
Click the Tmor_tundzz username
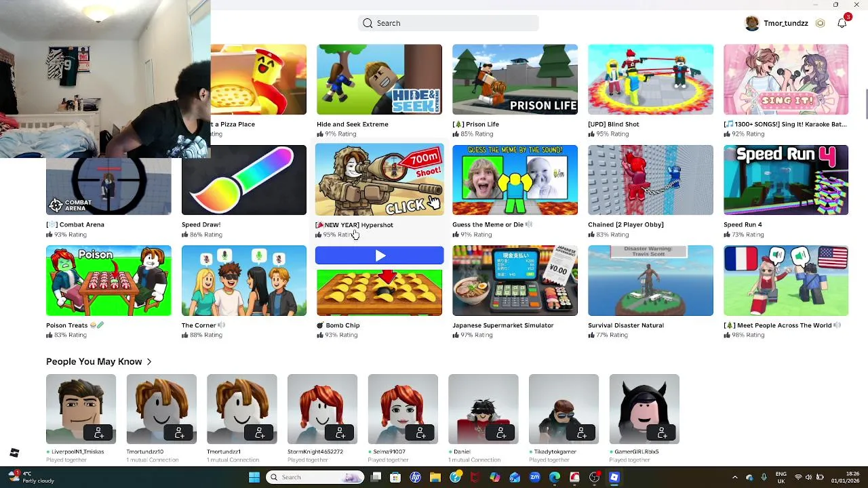tap(786, 23)
